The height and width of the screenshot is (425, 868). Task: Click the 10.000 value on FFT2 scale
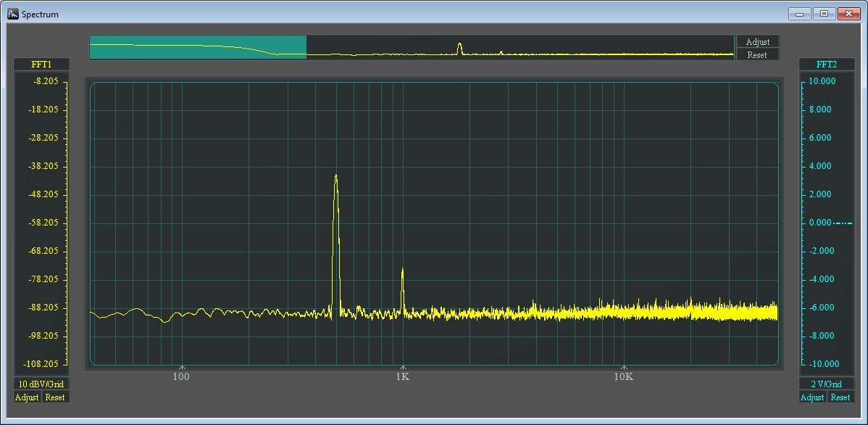coord(822,81)
